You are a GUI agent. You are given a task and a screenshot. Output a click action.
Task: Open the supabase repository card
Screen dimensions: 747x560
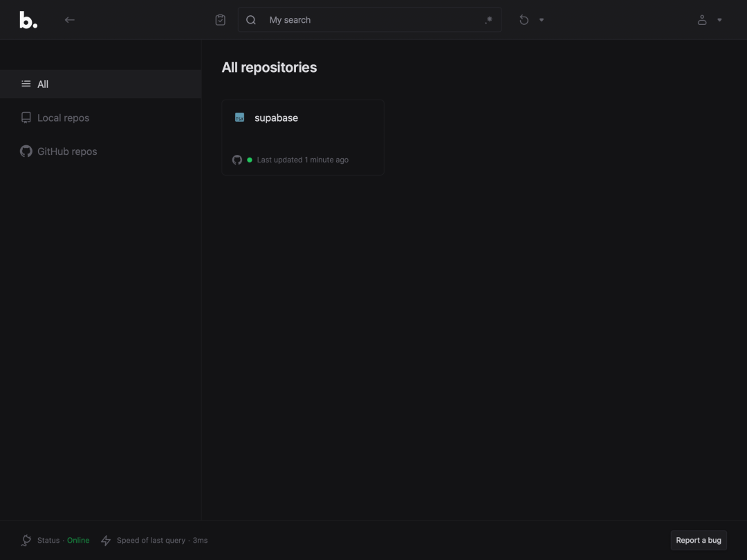click(x=303, y=138)
